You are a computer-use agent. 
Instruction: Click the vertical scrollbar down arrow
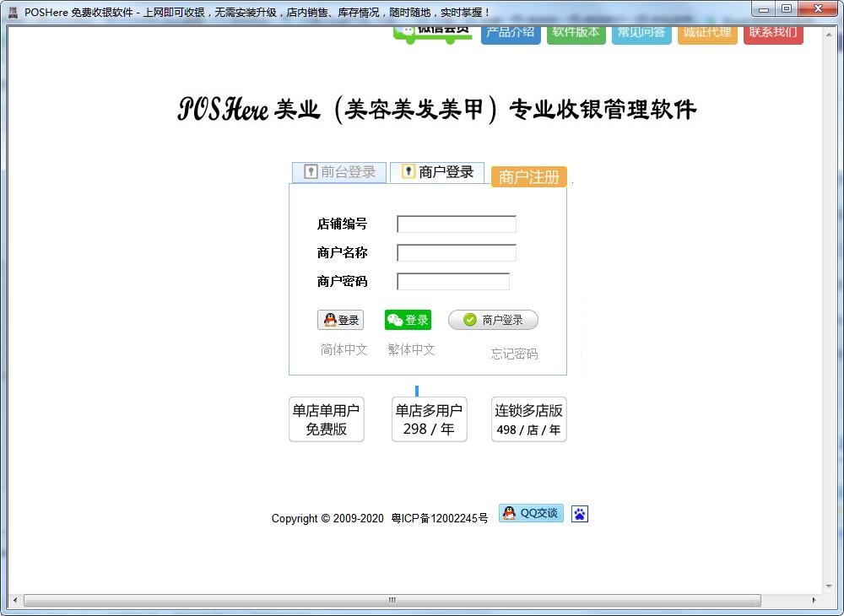[x=829, y=586]
